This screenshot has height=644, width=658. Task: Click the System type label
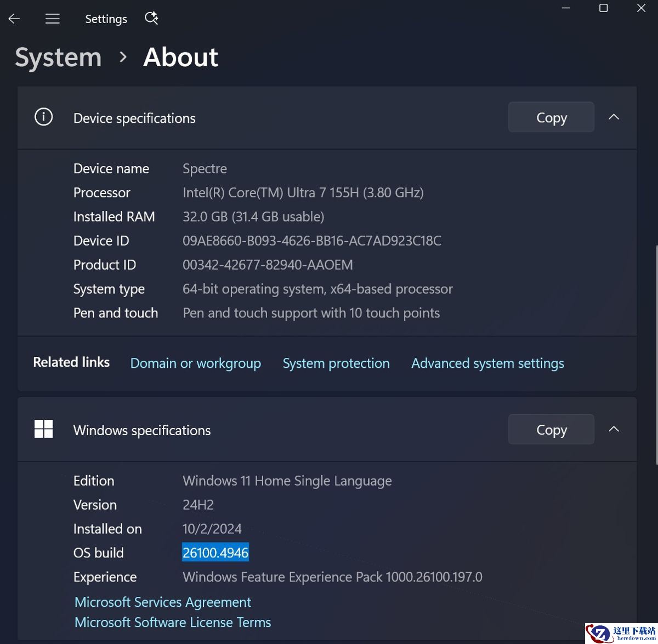pyautogui.click(x=109, y=289)
